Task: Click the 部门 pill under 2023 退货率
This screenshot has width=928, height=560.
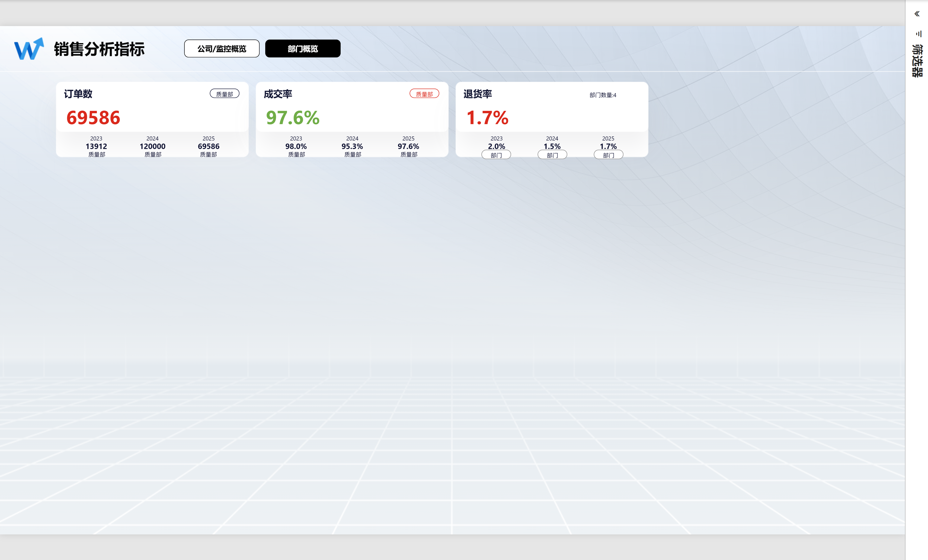Action: (x=496, y=155)
